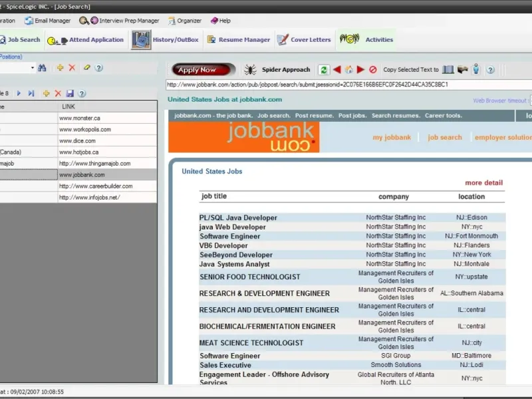Copy selected text using the bed-shaped icon

[463, 70]
